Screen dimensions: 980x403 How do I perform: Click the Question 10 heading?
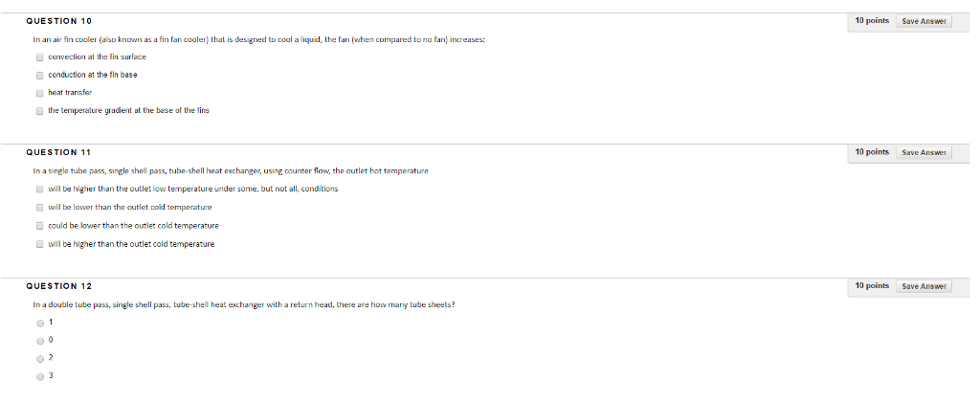pos(59,21)
